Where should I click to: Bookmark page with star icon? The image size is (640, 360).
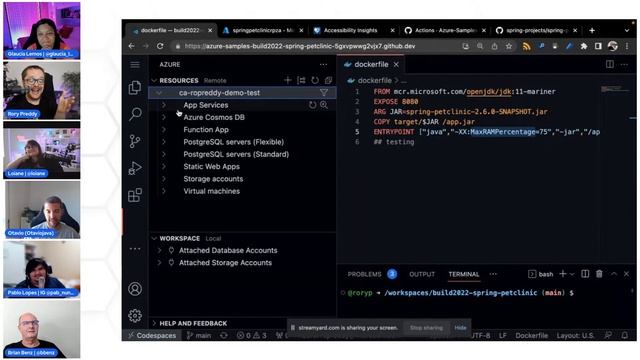pos(509,46)
